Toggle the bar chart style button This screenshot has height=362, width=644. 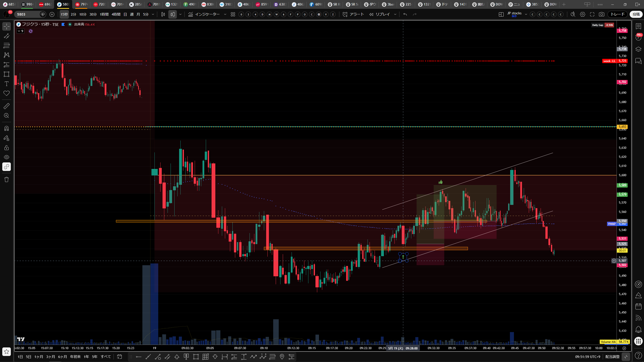[163, 14]
